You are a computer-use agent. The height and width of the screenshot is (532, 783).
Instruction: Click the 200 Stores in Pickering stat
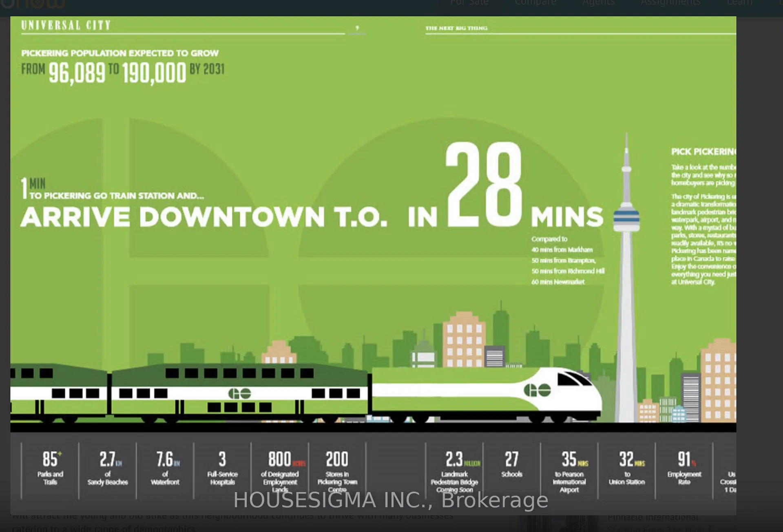(337, 472)
